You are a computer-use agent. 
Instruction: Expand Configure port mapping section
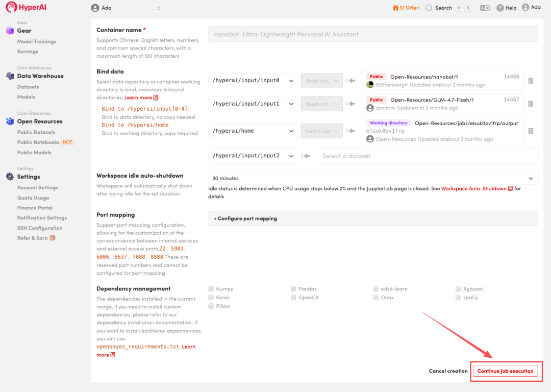[245, 218]
